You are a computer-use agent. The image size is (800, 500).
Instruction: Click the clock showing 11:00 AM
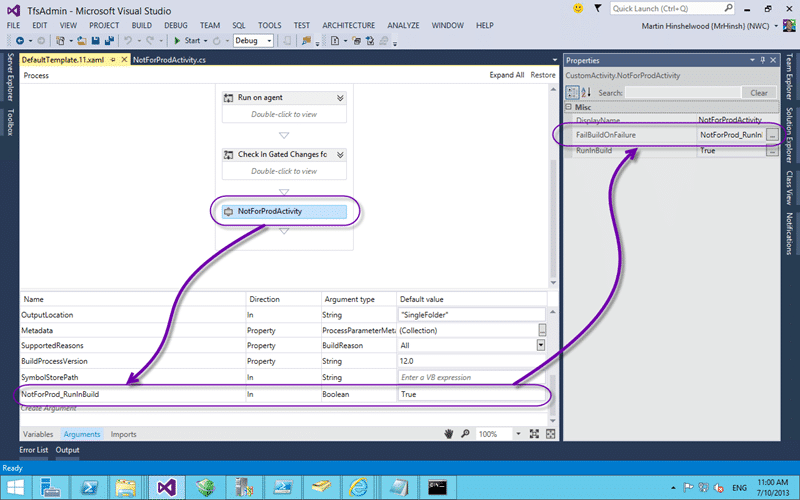773,482
